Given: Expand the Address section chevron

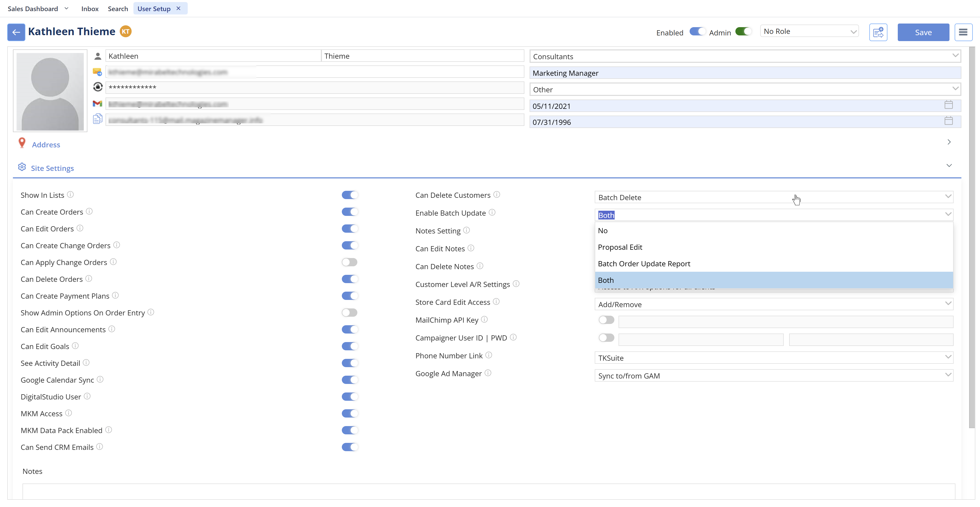Looking at the screenshot, I should point(949,142).
